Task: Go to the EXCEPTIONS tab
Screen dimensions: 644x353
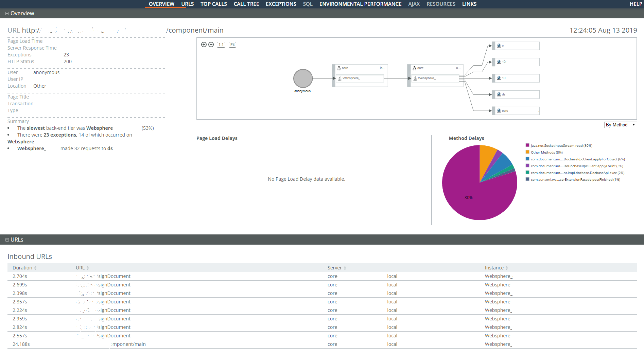Action: pyautogui.click(x=281, y=4)
